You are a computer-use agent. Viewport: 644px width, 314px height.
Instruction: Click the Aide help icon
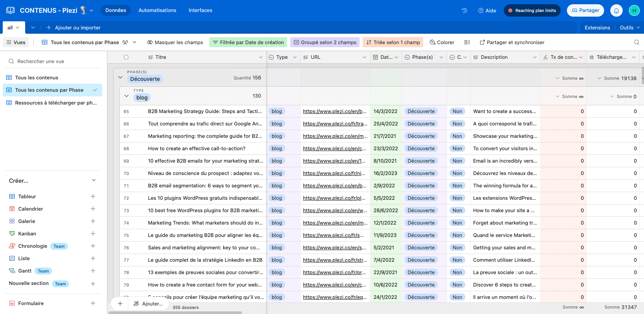487,10
